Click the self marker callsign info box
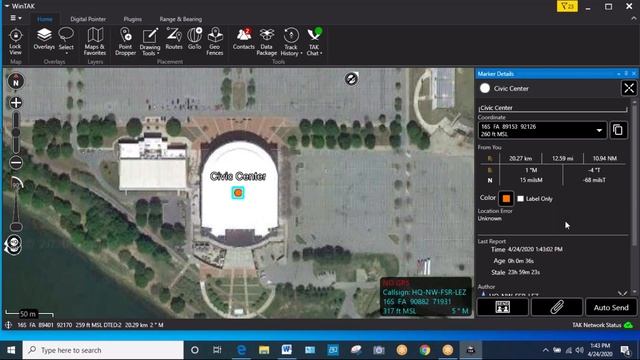The image size is (640, 360). click(x=425, y=297)
